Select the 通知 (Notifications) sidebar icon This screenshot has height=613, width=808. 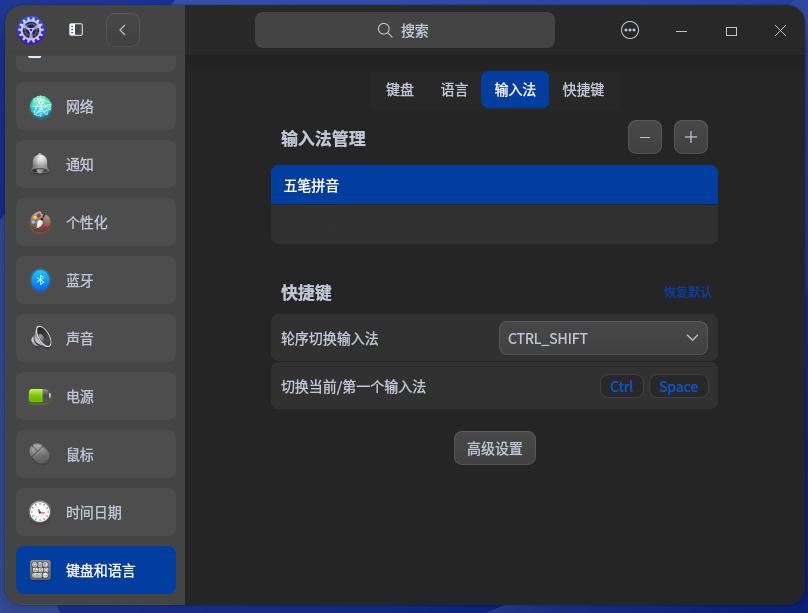pyautogui.click(x=40, y=164)
